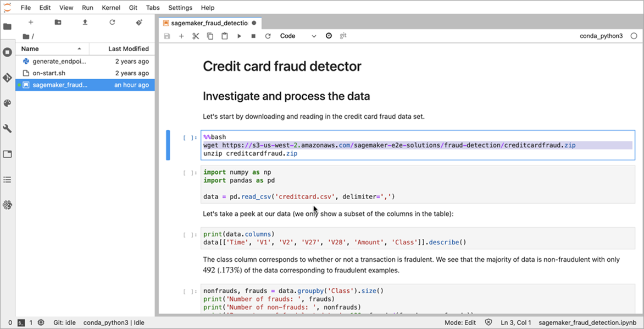Open the Kernel menu
This screenshot has width=644, height=329.
pyautogui.click(x=110, y=8)
